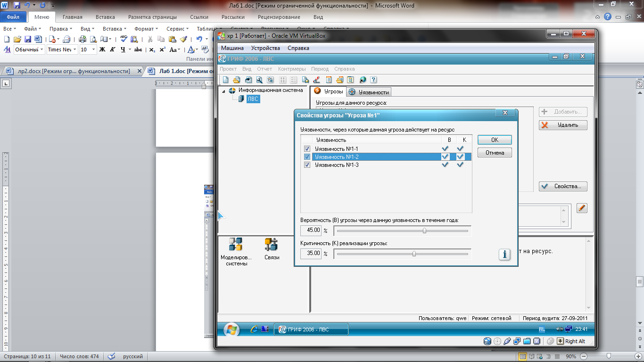The image size is (644, 362).
Task: Click the К checkmark for Уязвимость №1-3
Action: (x=460, y=165)
